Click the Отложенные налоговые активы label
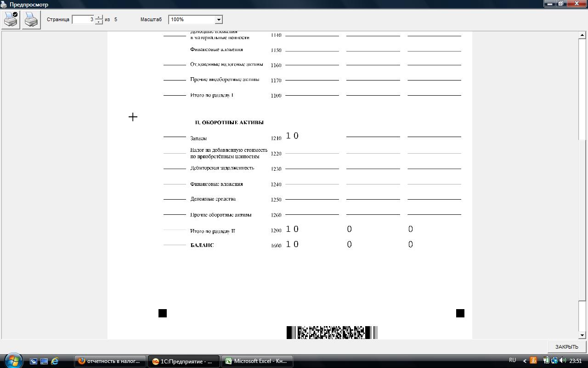 point(227,64)
